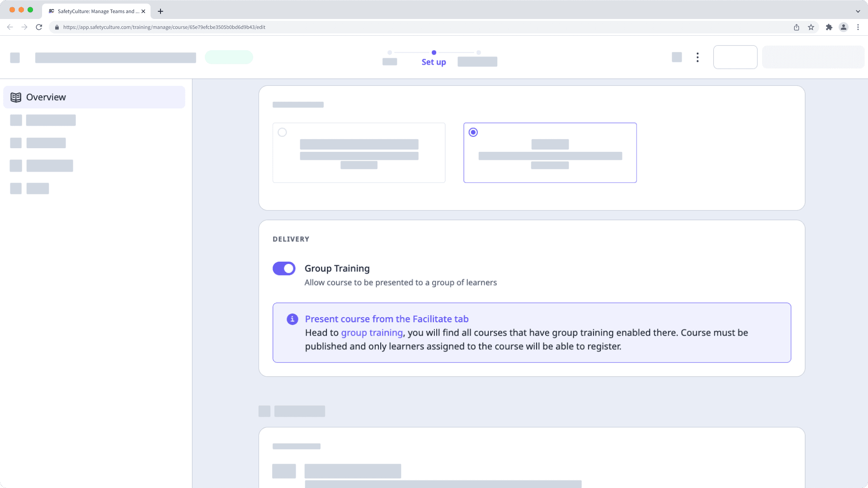Open Present course from the Facilitate tab link
Viewport: 868px width, 488px height.
[387, 319]
